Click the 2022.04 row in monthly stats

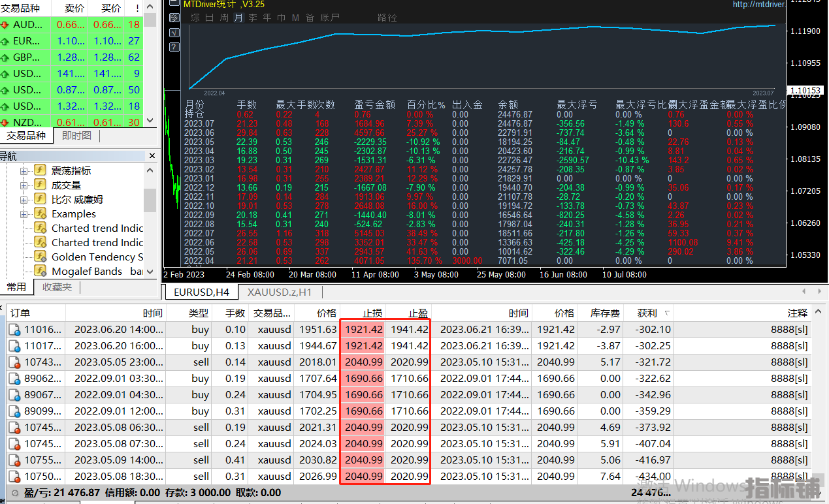click(x=483, y=260)
